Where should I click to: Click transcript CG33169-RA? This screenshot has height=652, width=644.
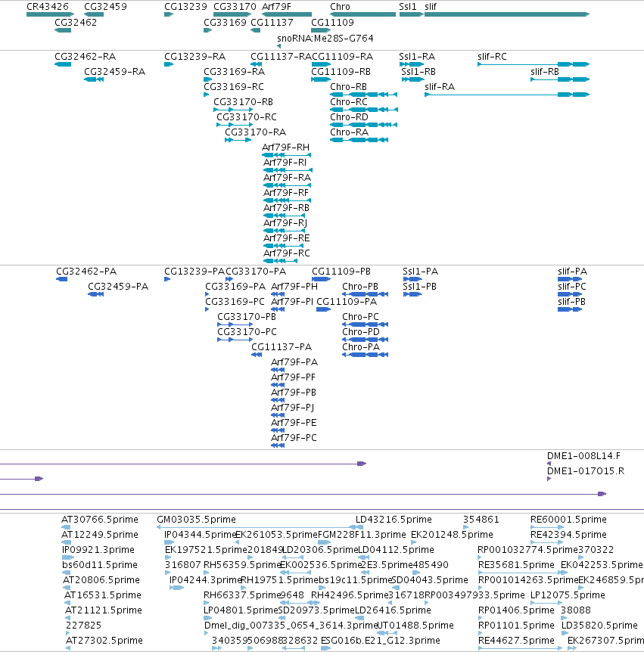235,72
